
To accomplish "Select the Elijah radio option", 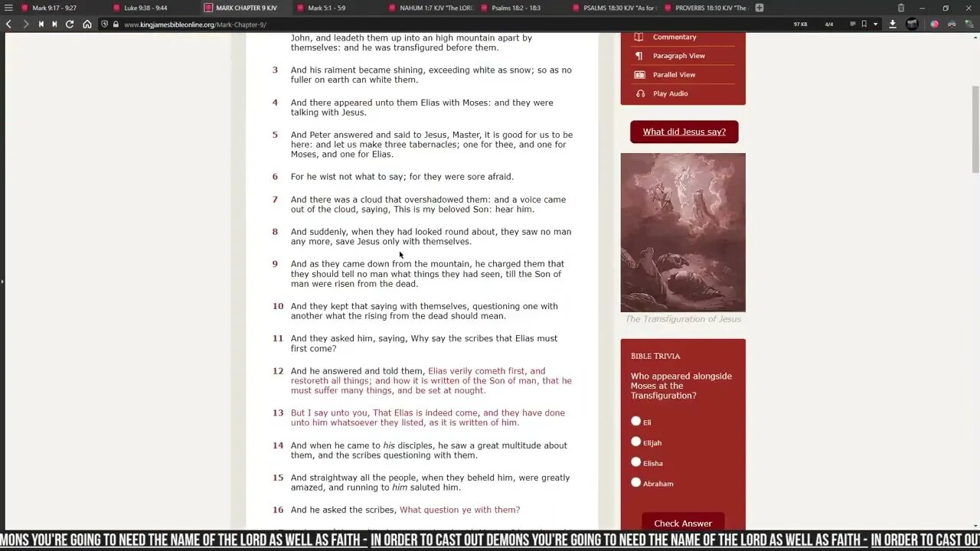I will coord(635,442).
